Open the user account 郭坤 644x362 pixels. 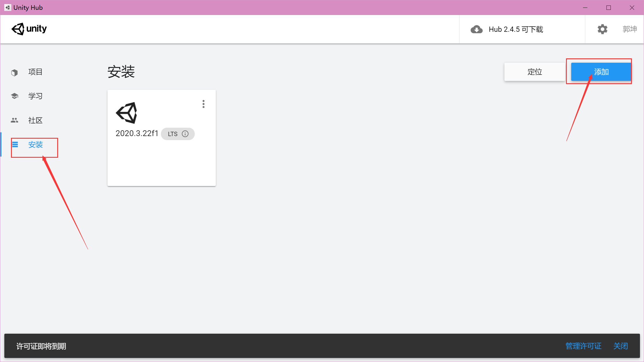pos(629,29)
